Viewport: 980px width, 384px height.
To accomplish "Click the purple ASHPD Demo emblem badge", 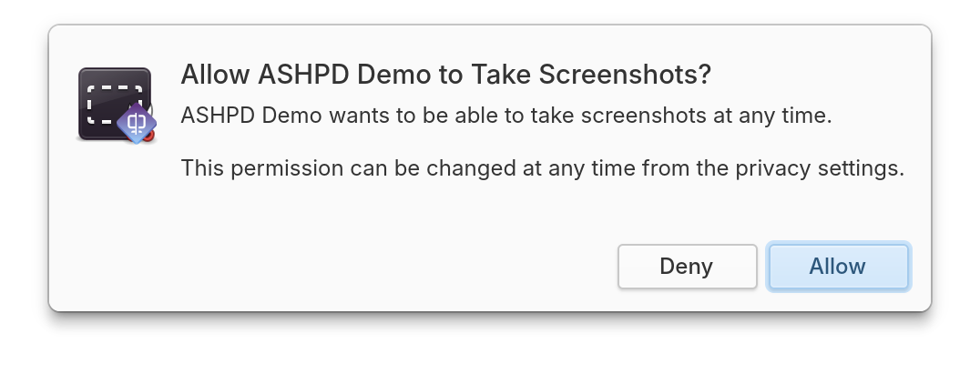I will point(137,122).
